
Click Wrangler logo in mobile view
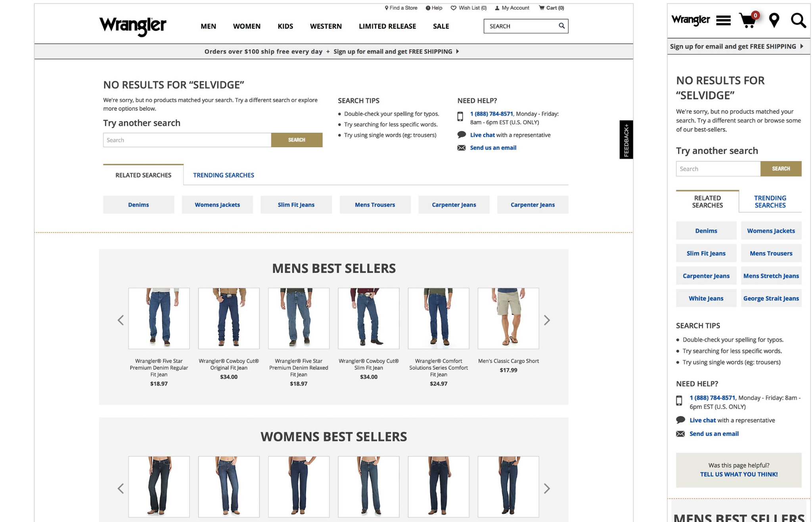click(690, 20)
